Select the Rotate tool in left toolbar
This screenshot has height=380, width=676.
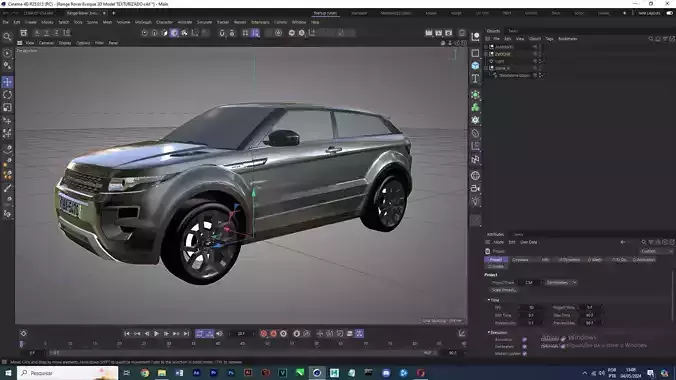click(7, 95)
